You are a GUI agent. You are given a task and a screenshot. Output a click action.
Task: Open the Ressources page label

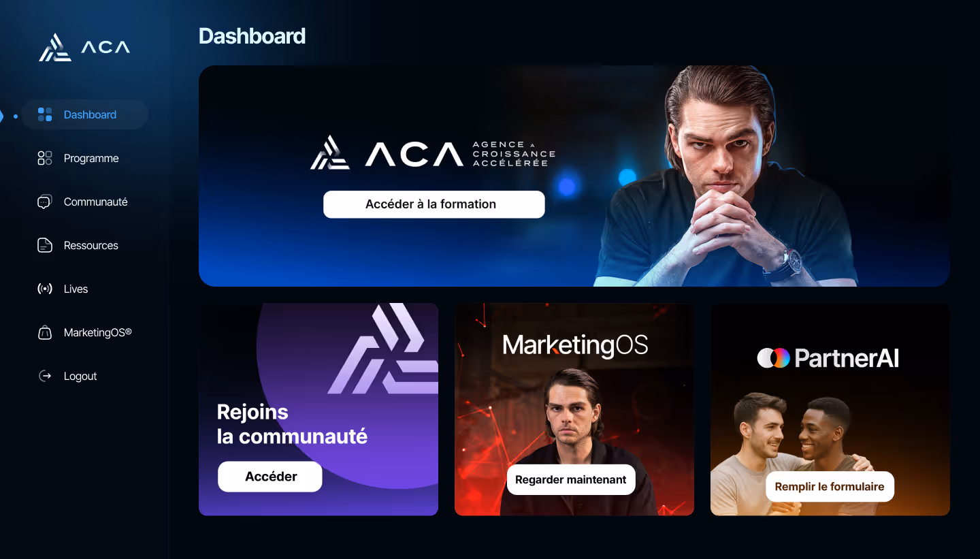click(91, 245)
